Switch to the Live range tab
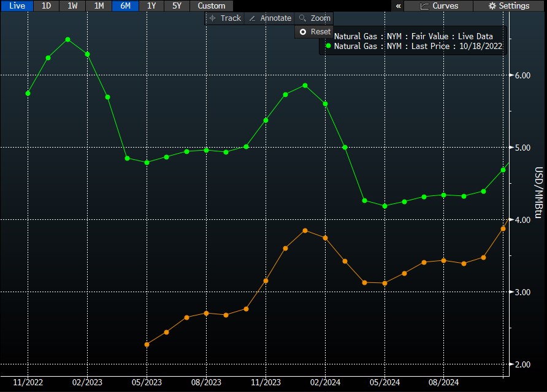The image size is (547, 392). pos(17,6)
